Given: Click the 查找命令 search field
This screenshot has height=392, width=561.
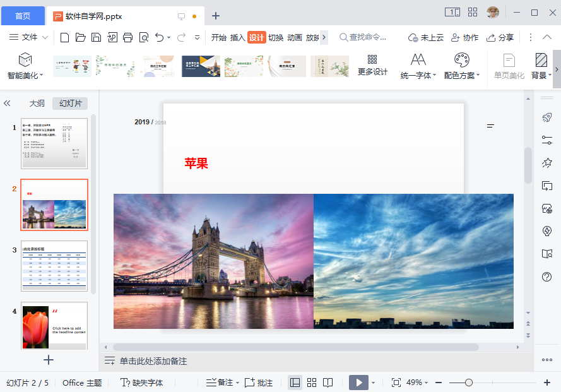Looking at the screenshot, I should (x=363, y=37).
